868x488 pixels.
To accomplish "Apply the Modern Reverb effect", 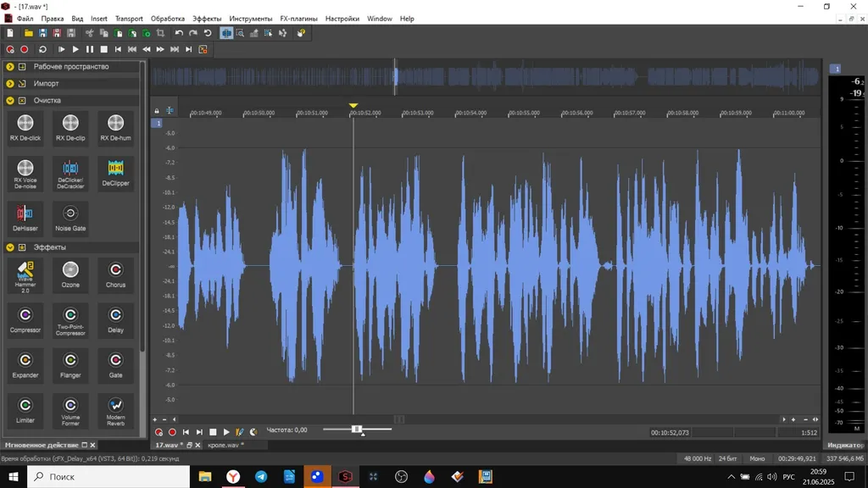I will pos(115,411).
